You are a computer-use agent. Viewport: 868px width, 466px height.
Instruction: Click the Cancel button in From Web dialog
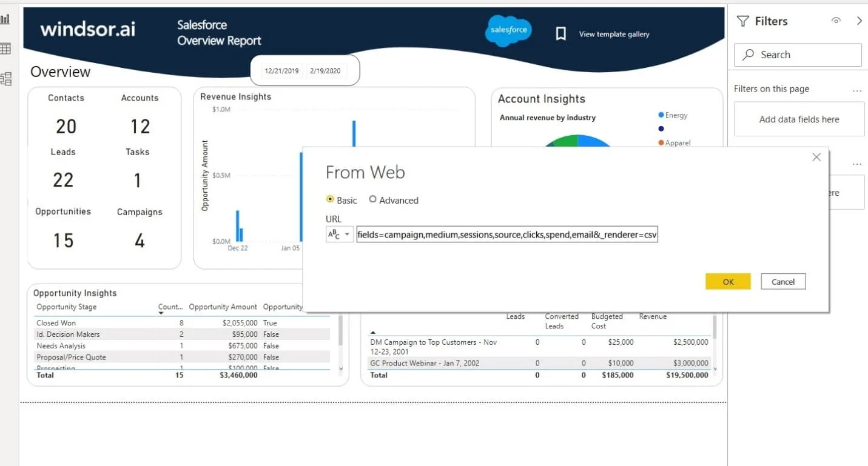783,282
